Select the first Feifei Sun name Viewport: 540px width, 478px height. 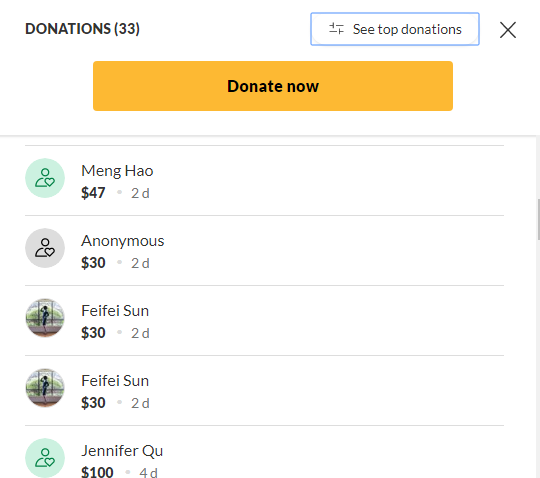(115, 311)
